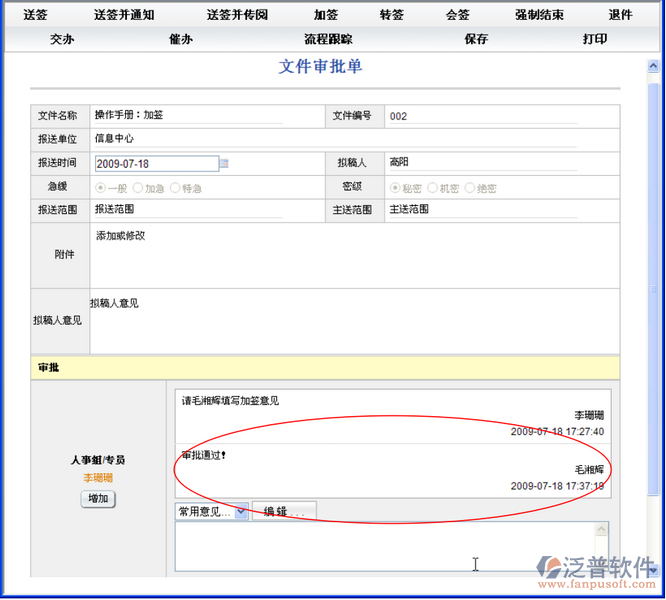Open 流程跟踪 from the toolbar
666x600 pixels.
tap(328, 39)
